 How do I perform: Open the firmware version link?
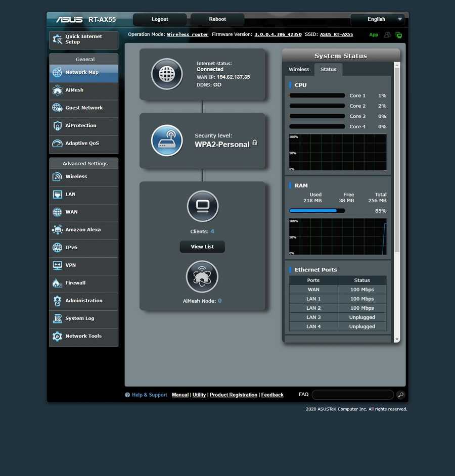pos(278,35)
